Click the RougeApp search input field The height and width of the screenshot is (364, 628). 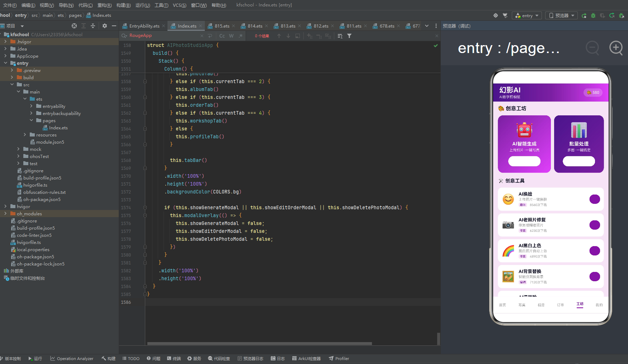(164, 35)
